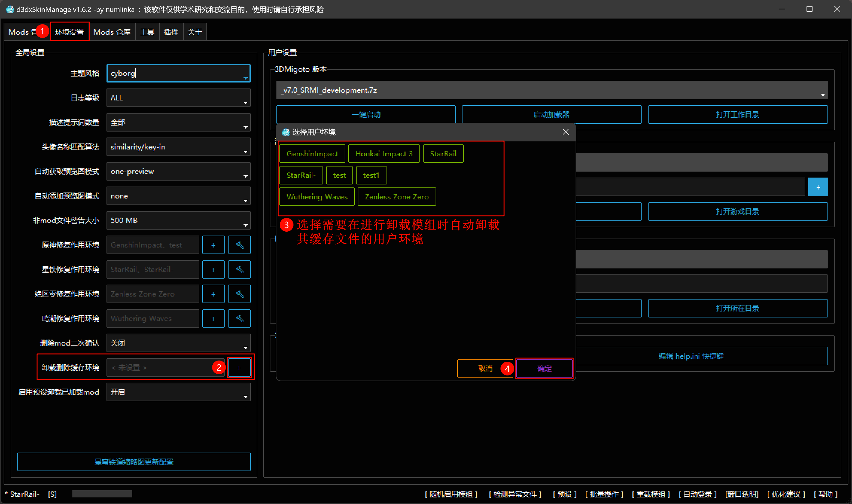
Task: Open the 描述提示词数量 dropdown
Action: pyautogui.click(x=178, y=122)
